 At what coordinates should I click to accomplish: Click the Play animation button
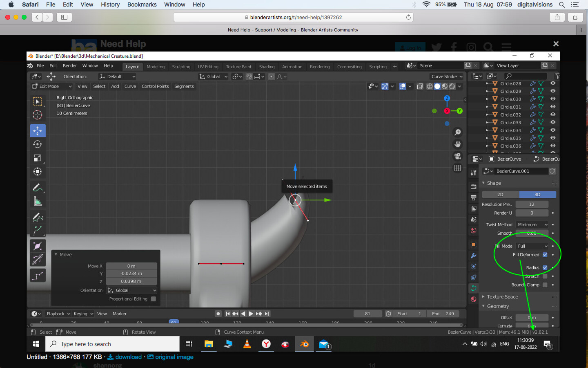click(251, 314)
